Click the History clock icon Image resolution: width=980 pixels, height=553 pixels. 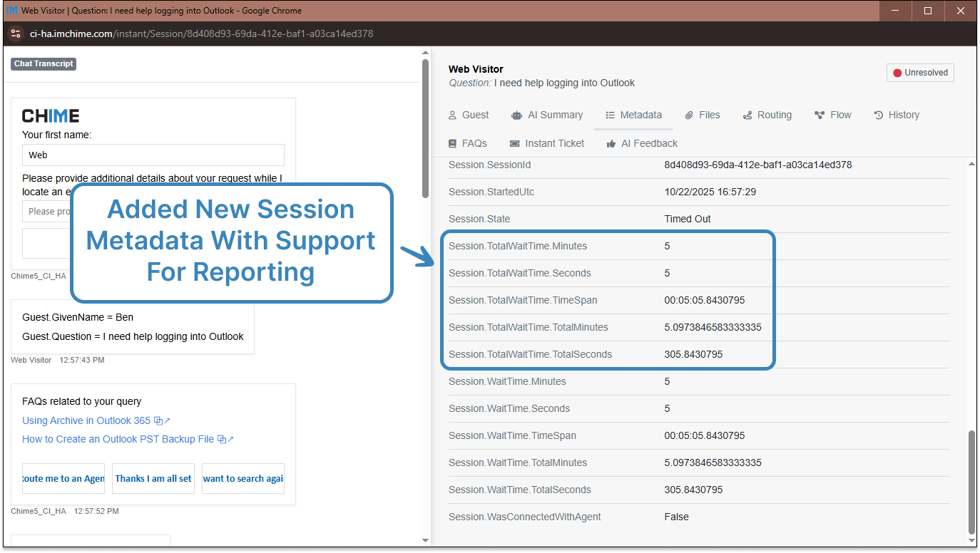point(879,115)
